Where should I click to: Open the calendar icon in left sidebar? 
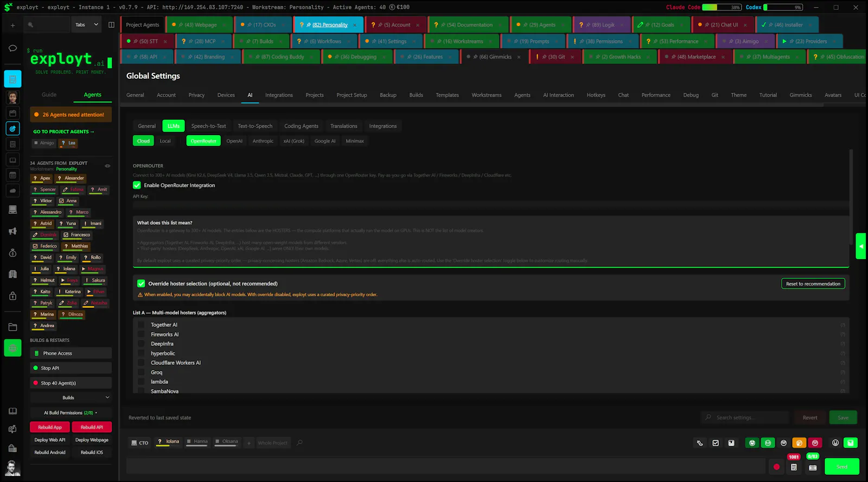[12, 175]
